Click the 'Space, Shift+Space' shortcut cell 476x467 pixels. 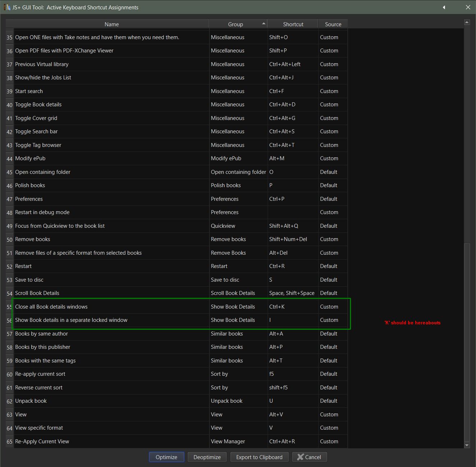[x=293, y=293]
